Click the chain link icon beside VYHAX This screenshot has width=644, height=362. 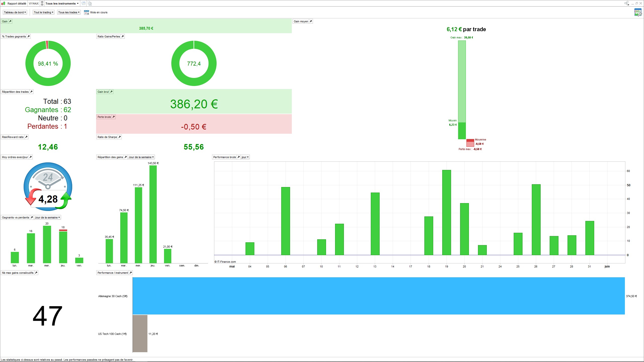tap(42, 4)
